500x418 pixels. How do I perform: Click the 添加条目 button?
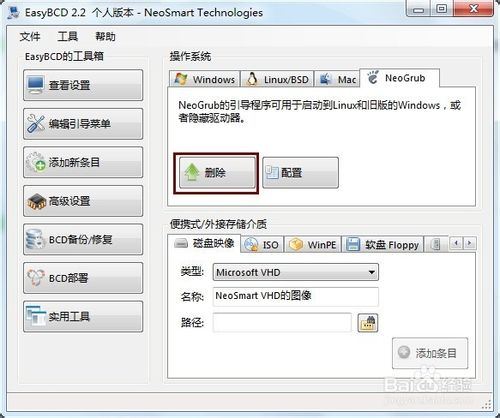(430, 353)
